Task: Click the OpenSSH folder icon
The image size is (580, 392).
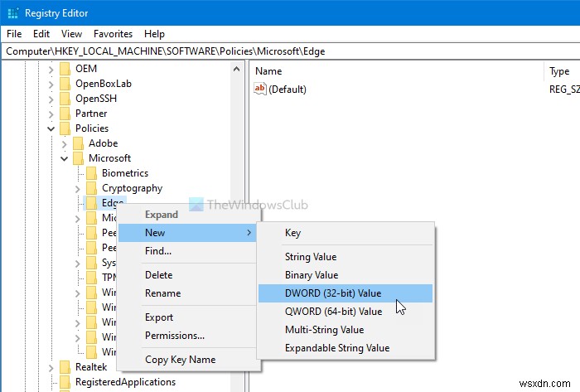Action: 65,99
